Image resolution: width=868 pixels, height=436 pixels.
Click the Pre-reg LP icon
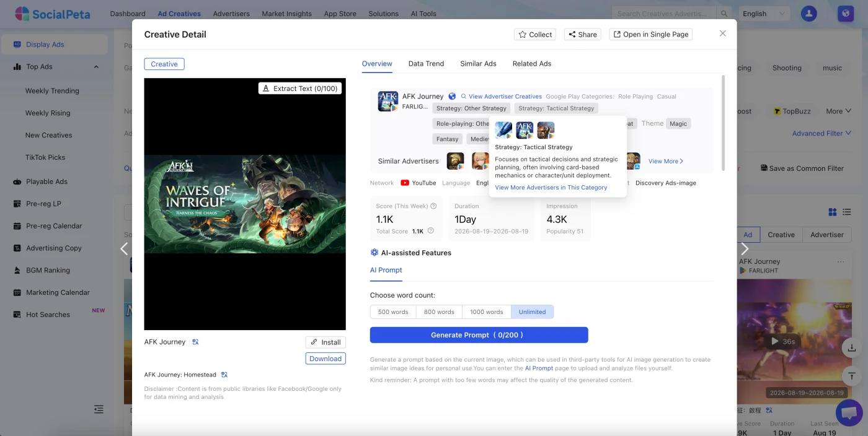pos(17,204)
